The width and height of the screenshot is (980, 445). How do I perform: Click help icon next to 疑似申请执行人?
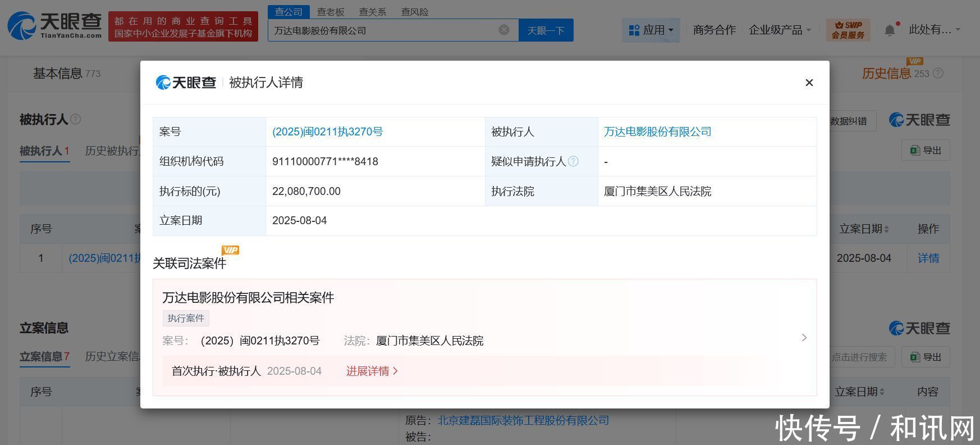click(573, 161)
